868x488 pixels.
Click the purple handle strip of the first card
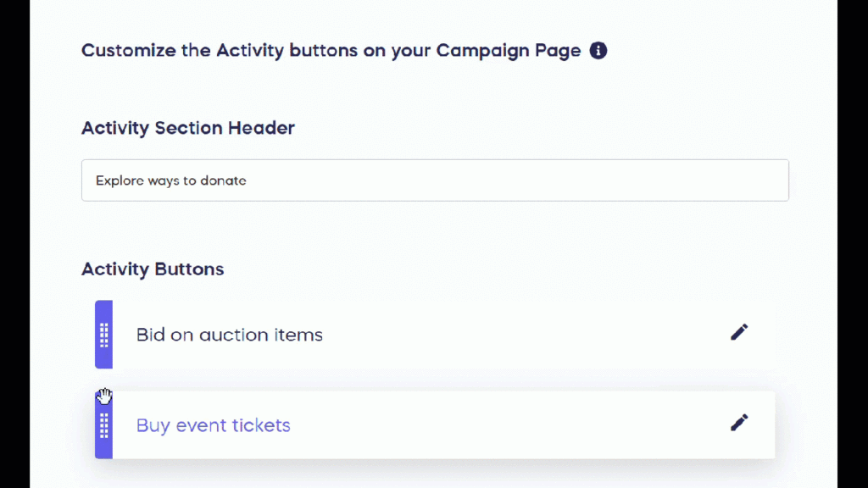103,335
